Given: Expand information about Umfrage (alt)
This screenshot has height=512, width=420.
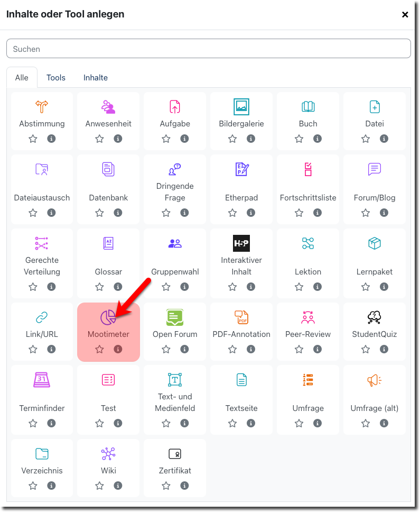Looking at the screenshot, I should coord(384,423).
